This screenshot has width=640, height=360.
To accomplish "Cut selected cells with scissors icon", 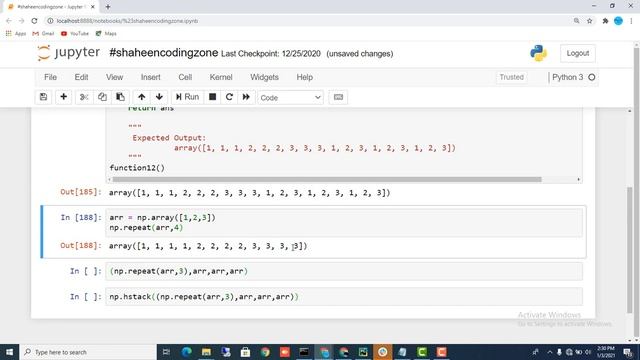I will pos(84,97).
